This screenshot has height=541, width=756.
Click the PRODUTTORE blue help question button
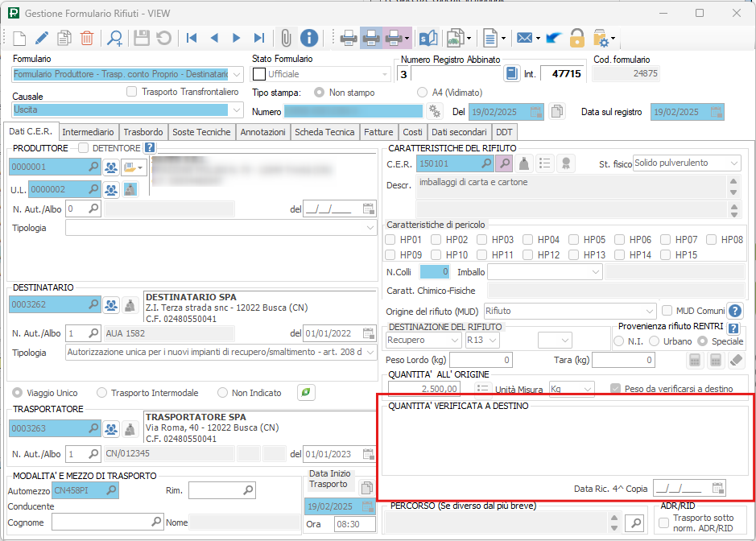[149, 148]
